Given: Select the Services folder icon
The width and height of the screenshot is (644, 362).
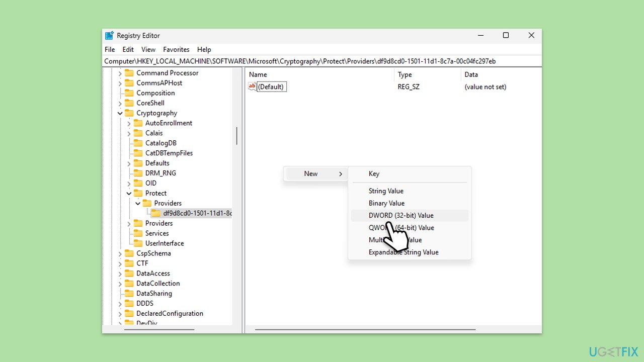Looking at the screenshot, I should click(138, 233).
